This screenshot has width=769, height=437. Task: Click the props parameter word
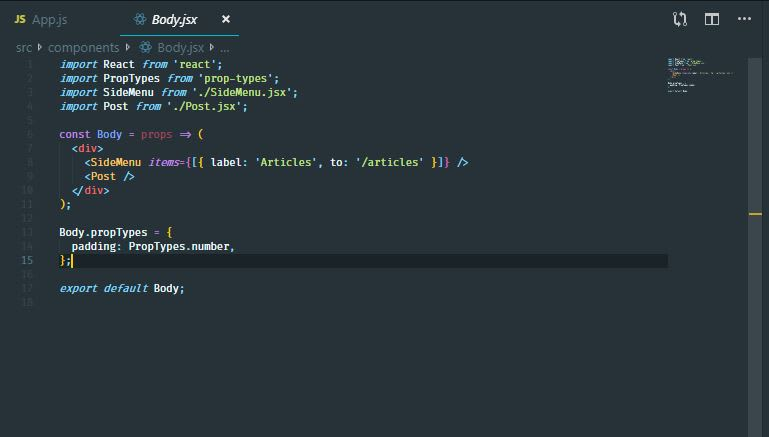tap(156, 134)
